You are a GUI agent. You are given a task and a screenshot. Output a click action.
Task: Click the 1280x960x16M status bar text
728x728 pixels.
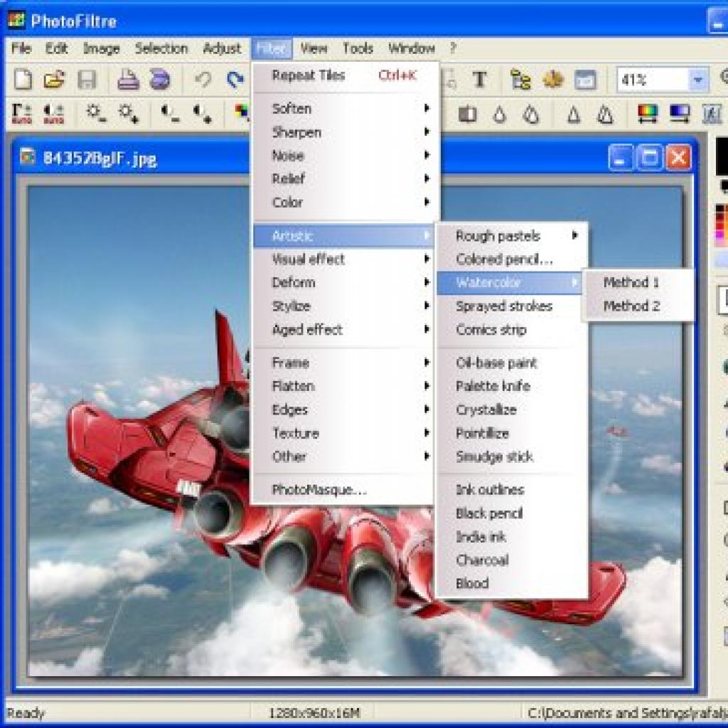(x=314, y=713)
